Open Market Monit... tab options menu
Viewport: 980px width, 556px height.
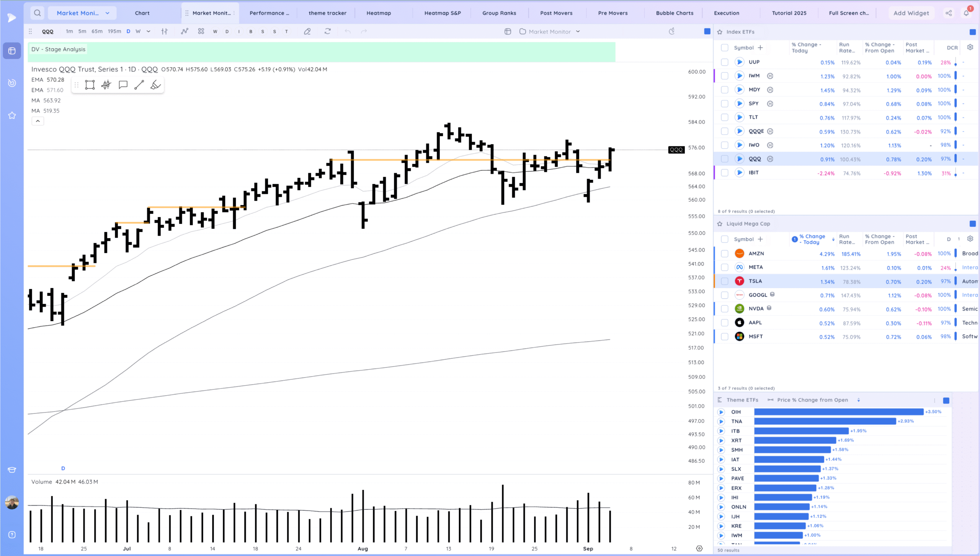pyautogui.click(x=234, y=13)
